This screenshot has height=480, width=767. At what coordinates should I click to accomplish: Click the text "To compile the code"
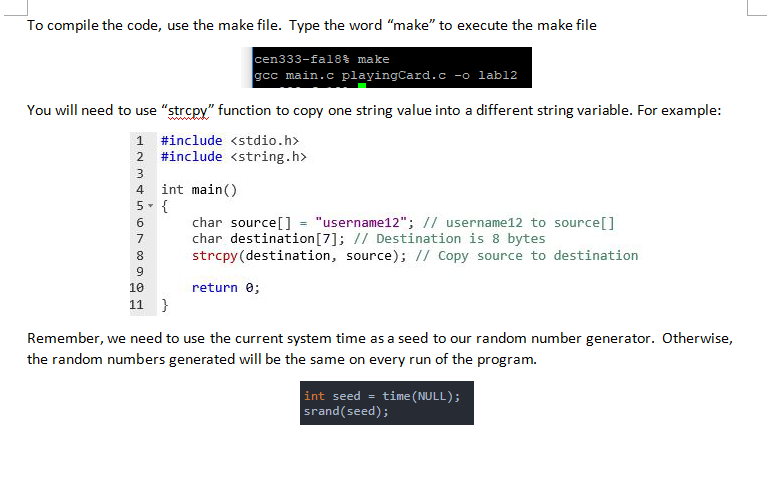[x=94, y=25]
